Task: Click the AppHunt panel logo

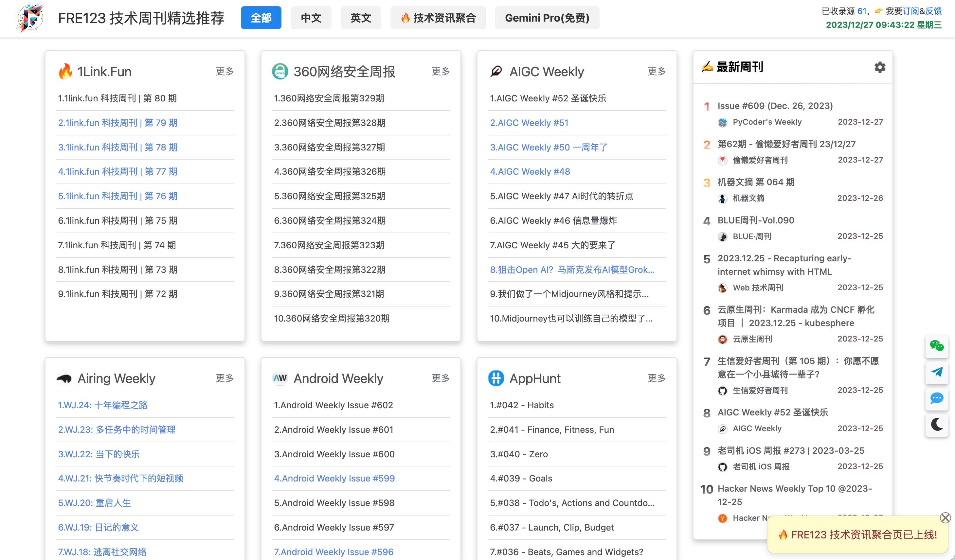Action: click(x=496, y=378)
